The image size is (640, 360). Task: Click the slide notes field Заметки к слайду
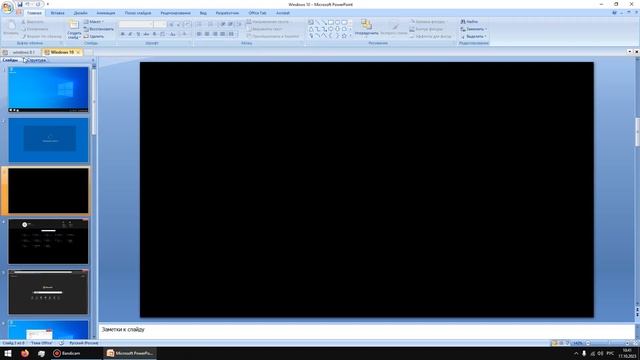(367, 331)
